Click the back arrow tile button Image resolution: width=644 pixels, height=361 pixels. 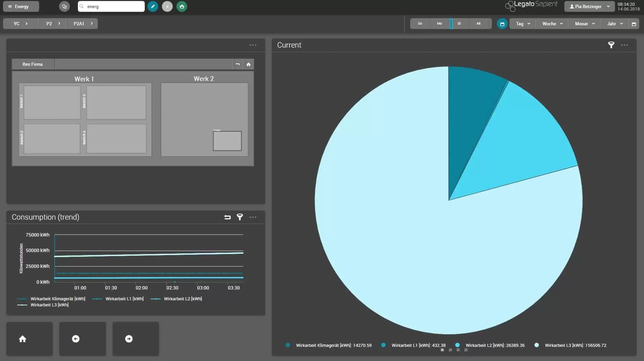83,339
